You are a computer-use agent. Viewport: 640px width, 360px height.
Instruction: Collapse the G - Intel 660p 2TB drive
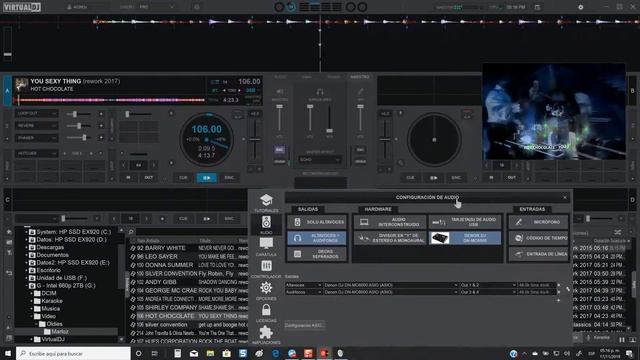[27, 286]
